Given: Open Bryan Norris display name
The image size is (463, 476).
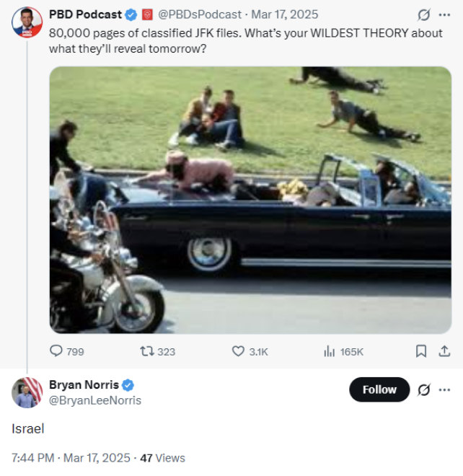Looking at the screenshot, I should pos(84,384).
